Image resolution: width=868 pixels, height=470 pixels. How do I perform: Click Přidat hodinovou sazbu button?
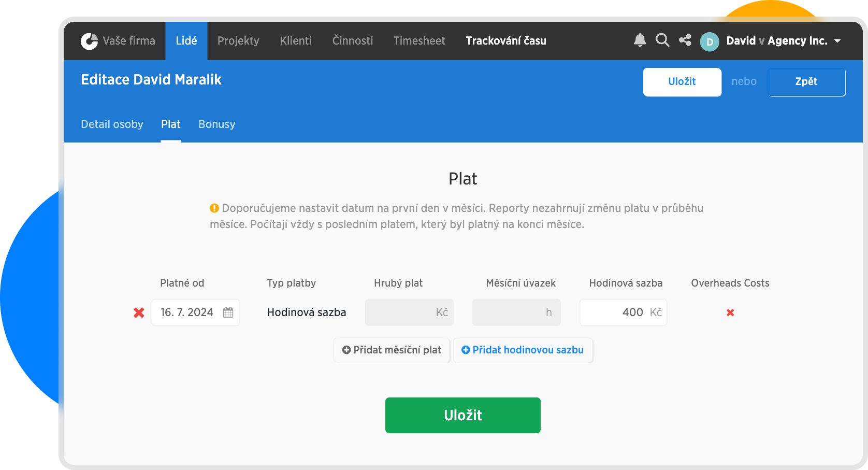pyautogui.click(x=523, y=350)
